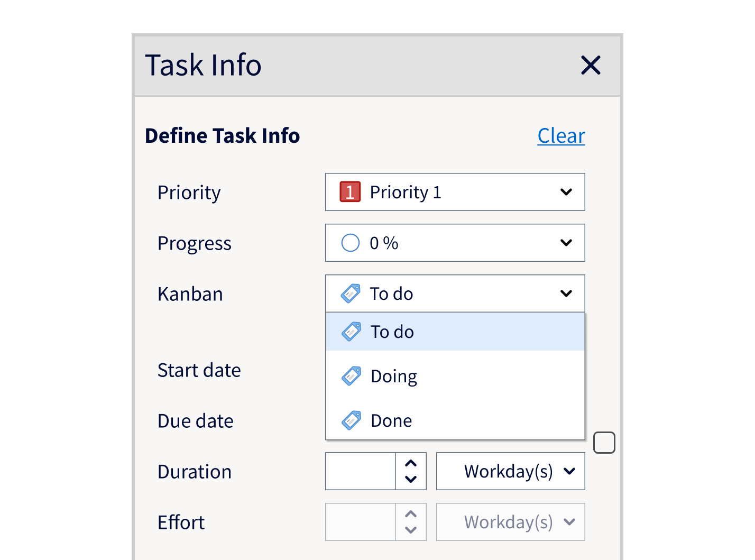Click the tag icon in the highlighted To do option
This screenshot has height=560, width=755.
click(x=351, y=332)
